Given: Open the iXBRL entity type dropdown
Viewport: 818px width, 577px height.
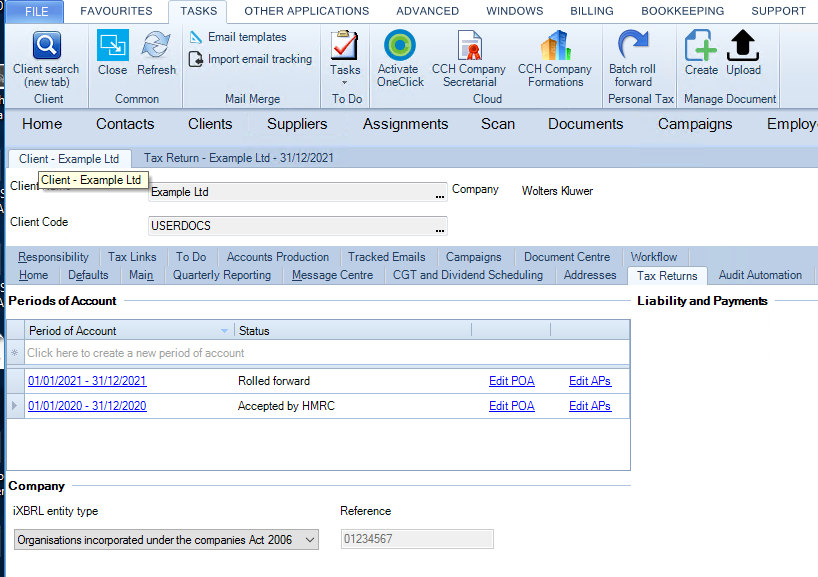Looking at the screenshot, I should [x=310, y=540].
